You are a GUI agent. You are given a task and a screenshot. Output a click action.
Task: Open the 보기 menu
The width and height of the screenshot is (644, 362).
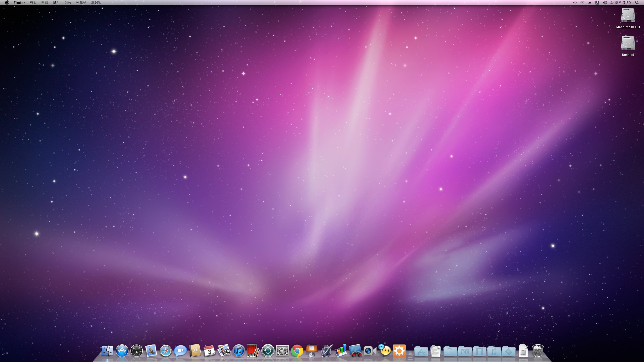tap(56, 3)
